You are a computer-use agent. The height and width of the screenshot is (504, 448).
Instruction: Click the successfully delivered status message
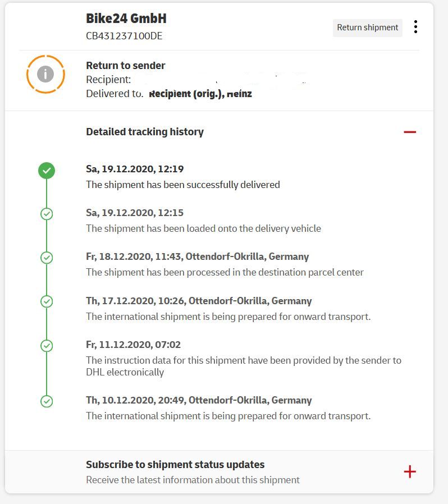(x=182, y=185)
